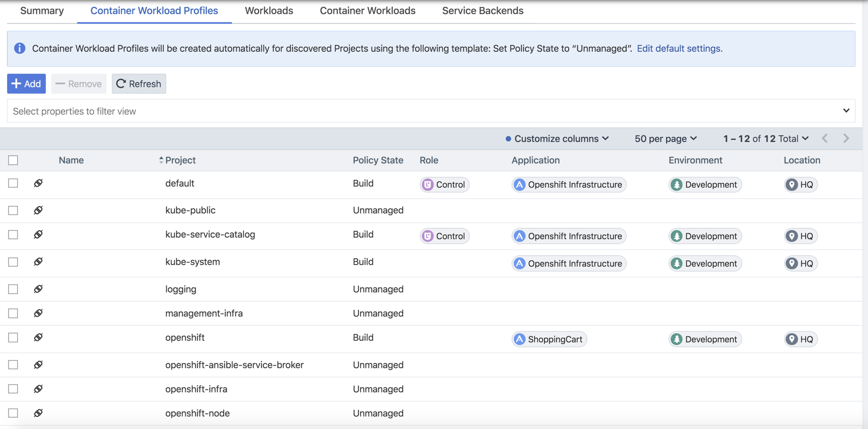Click the Control role icon for kube-service-catalog
Screen dimensions: 868x429
pos(428,236)
